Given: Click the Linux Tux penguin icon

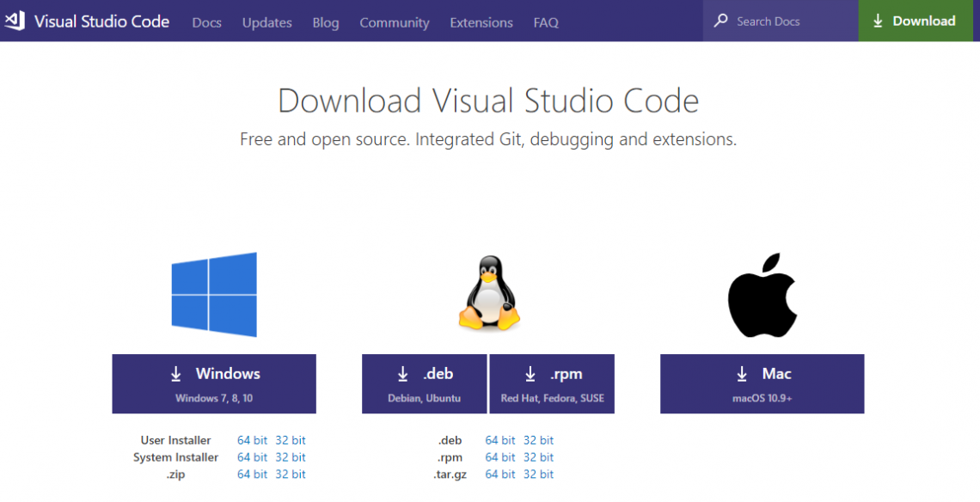Looking at the screenshot, I should click(x=489, y=293).
